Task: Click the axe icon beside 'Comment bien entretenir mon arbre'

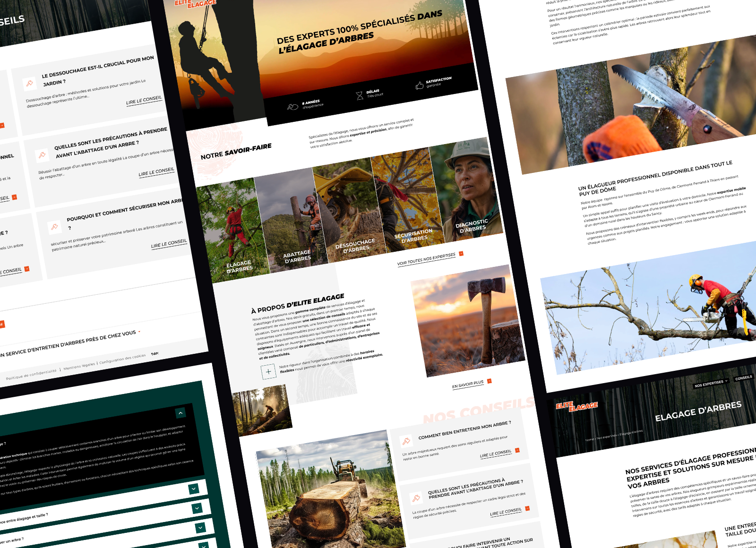Action: (406, 441)
